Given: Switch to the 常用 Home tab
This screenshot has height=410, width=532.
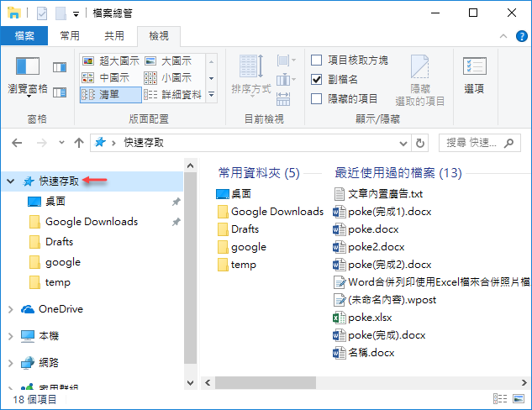Looking at the screenshot, I should (x=70, y=35).
